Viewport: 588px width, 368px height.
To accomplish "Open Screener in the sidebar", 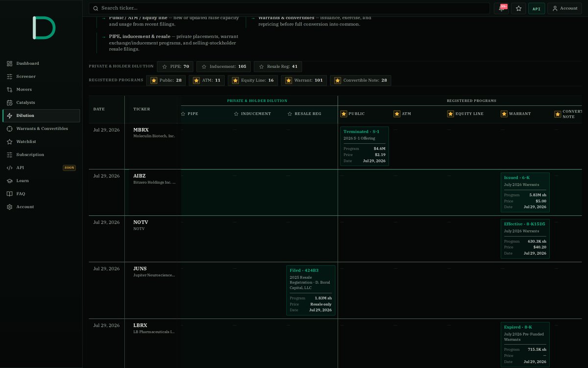I will click(x=41, y=77).
